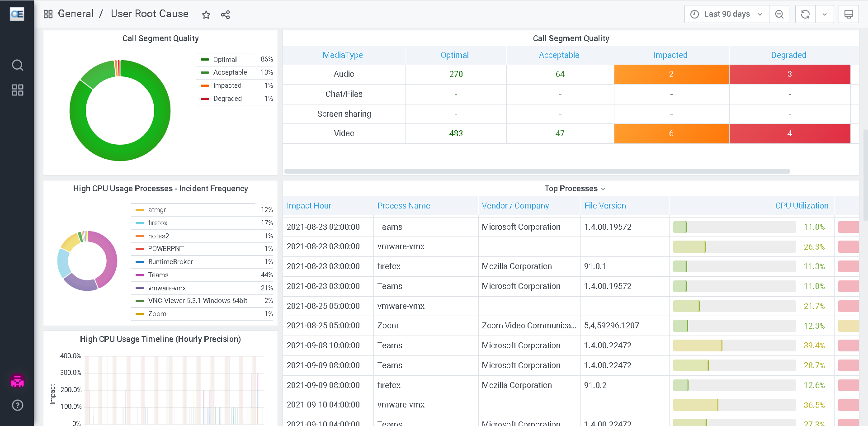Expand the Top Processes panel menu
The height and width of the screenshot is (426, 868).
tap(574, 189)
